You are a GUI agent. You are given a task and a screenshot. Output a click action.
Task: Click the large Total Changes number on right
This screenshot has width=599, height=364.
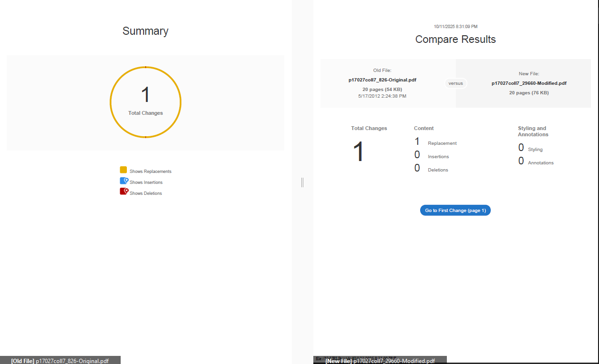358,152
